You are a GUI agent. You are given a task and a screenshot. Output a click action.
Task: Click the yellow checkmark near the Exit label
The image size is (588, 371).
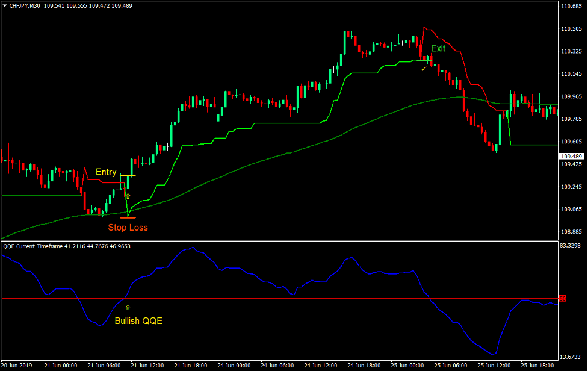click(423, 69)
